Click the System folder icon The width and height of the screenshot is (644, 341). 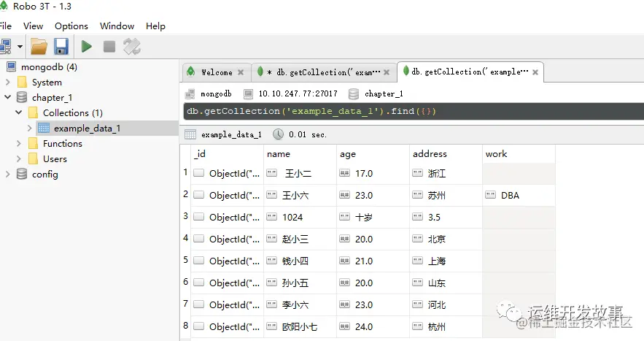click(22, 83)
